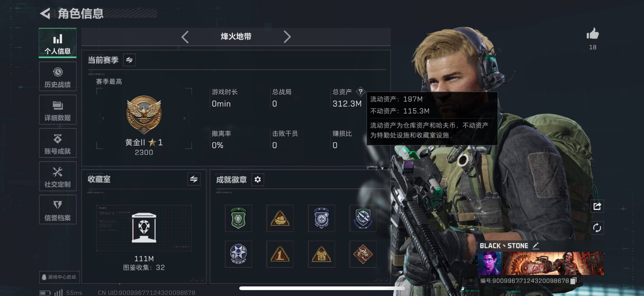Click the rotate refresh character icon
This screenshot has height=296, width=644.
597,228
